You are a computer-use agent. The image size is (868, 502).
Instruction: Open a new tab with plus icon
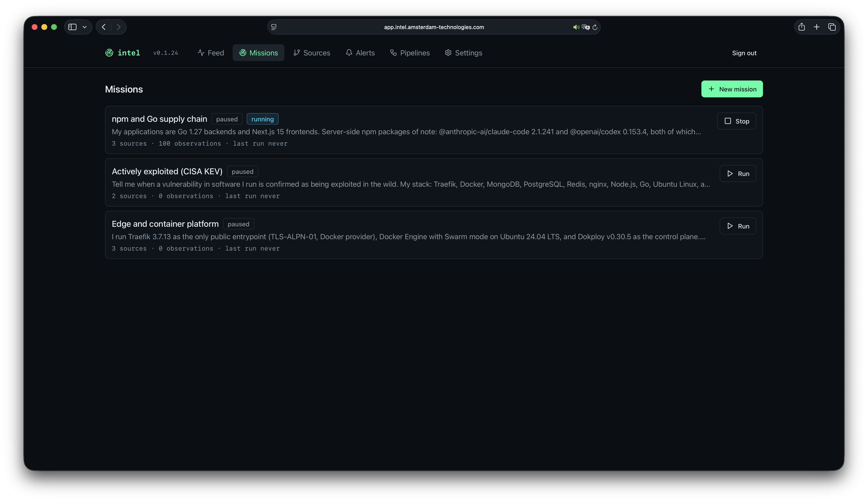tap(817, 27)
